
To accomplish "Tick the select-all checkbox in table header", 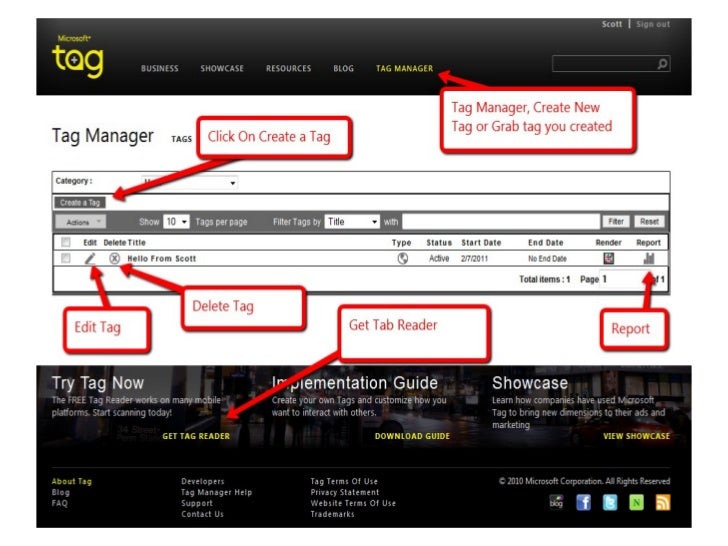I will 66,242.
